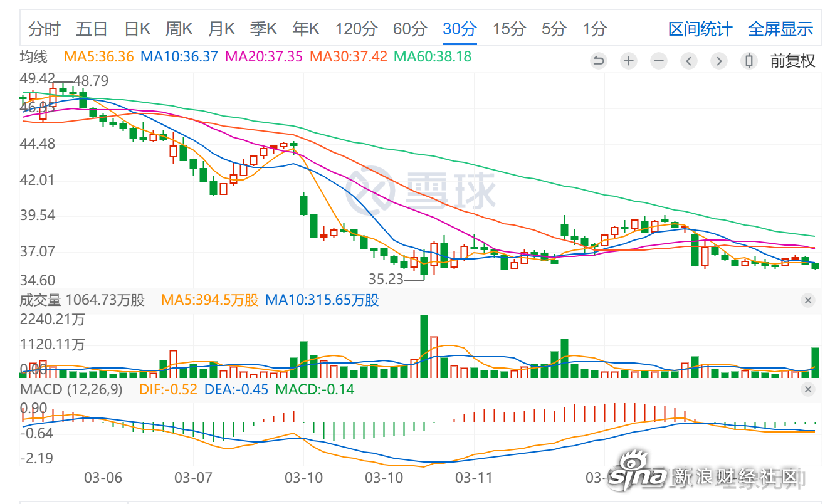Select the 季K quarterly candlestick tab
Screen dimensions: 830x504
tap(263, 29)
